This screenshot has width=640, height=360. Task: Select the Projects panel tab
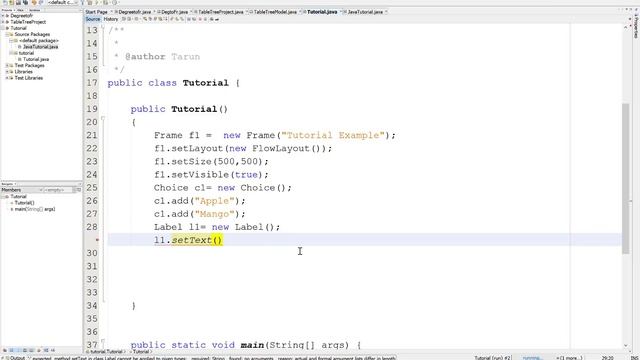(x=7, y=10)
